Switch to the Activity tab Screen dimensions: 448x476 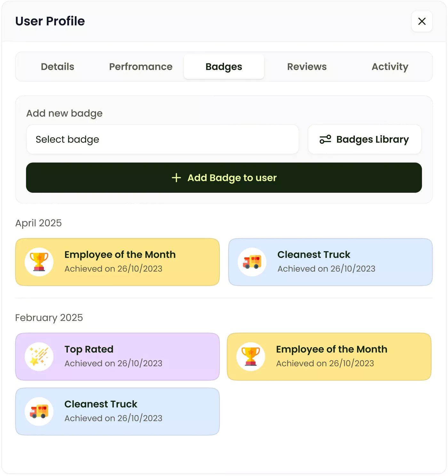[x=390, y=67]
